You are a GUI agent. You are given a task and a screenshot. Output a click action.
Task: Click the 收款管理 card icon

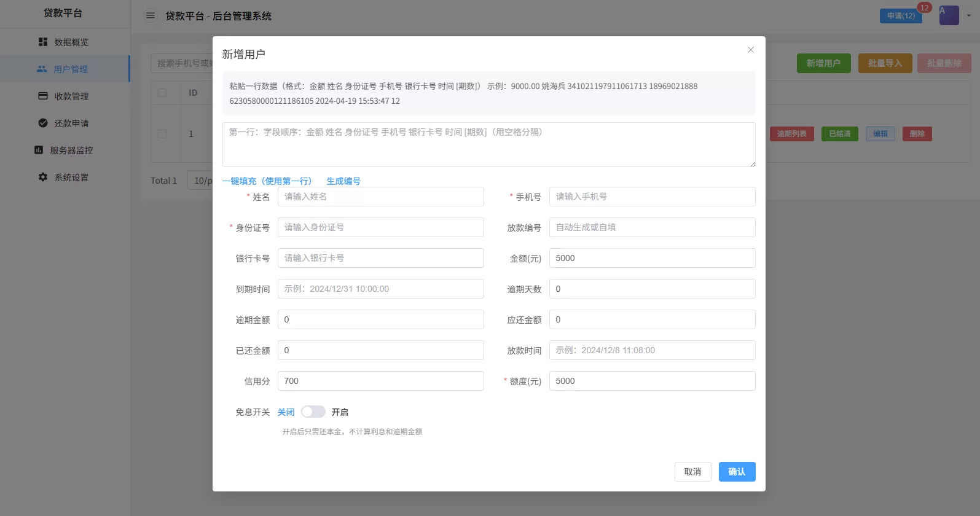pos(43,96)
